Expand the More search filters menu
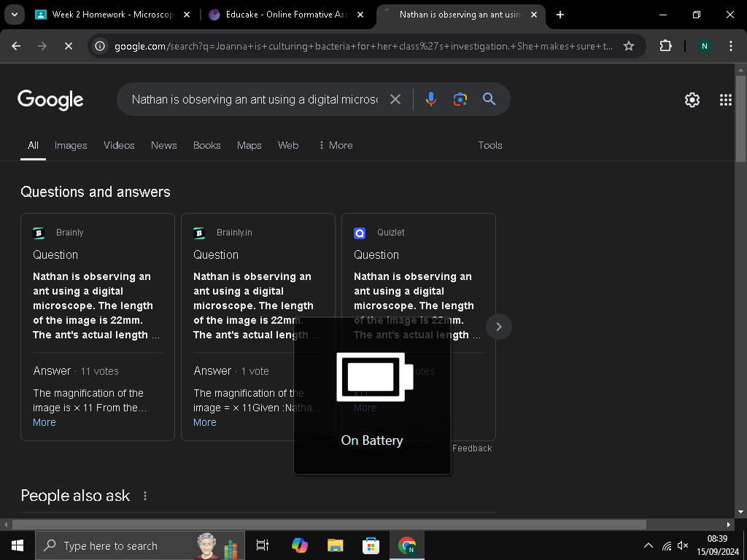The image size is (747, 560). point(336,146)
